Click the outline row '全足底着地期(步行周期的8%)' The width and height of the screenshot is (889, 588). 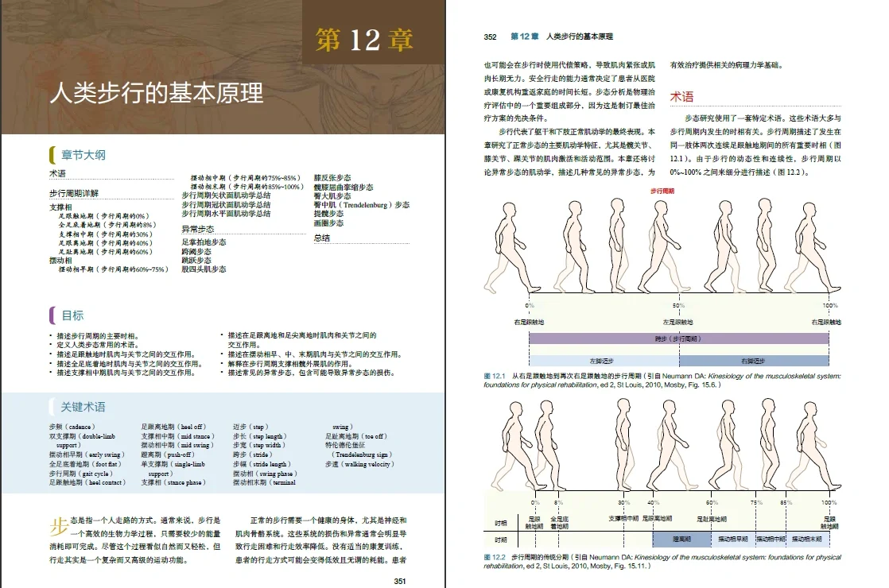coord(107,225)
